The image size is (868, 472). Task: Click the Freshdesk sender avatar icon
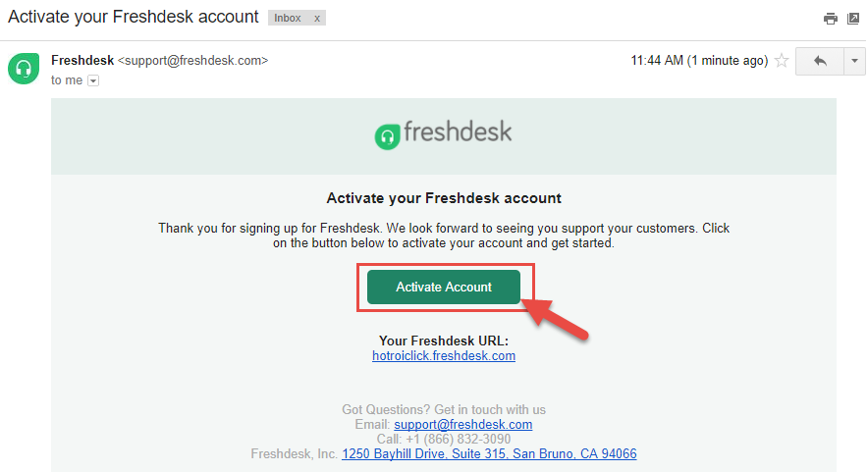(24, 69)
